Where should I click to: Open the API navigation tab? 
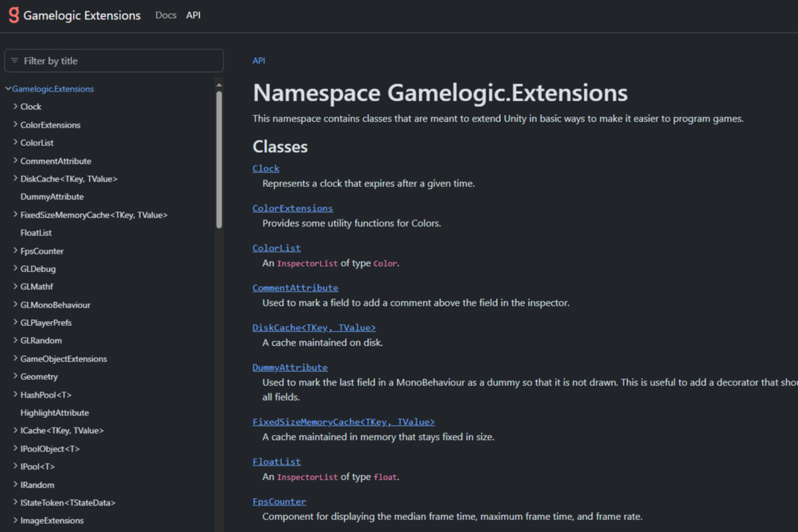[x=194, y=15]
